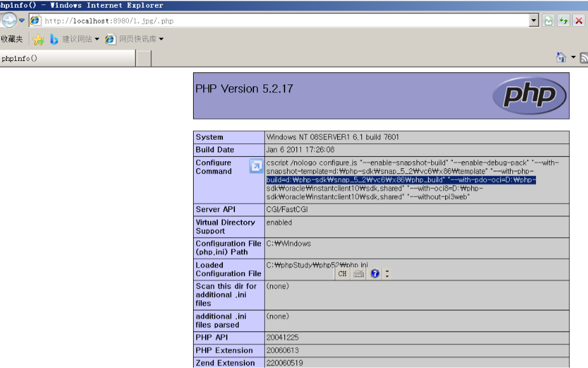Click the blue help question mark icon
The height and width of the screenshot is (368, 588).
pyautogui.click(x=374, y=273)
